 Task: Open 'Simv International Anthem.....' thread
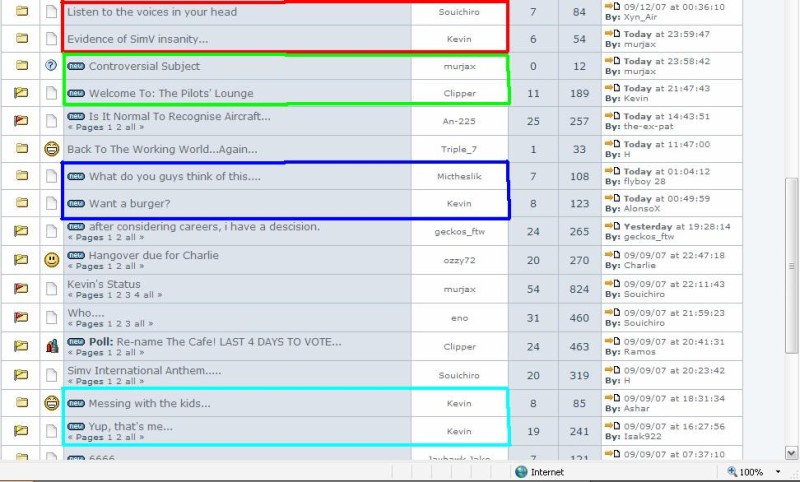pyautogui.click(x=144, y=370)
